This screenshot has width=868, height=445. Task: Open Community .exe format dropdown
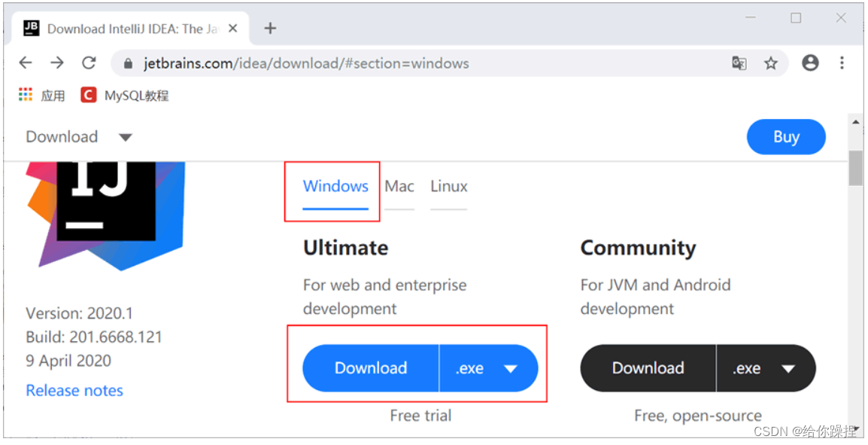(x=766, y=368)
